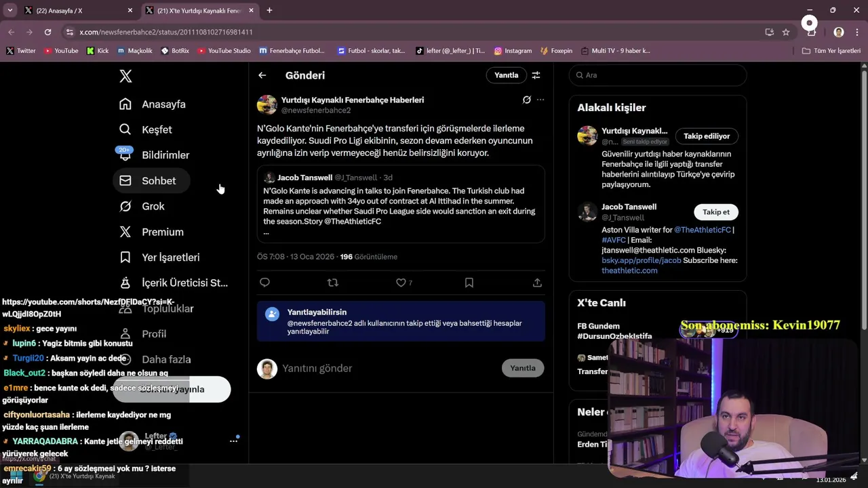The image size is (868, 488).
Task: Click view count 196 Görüntüleme
Action: [368, 257]
